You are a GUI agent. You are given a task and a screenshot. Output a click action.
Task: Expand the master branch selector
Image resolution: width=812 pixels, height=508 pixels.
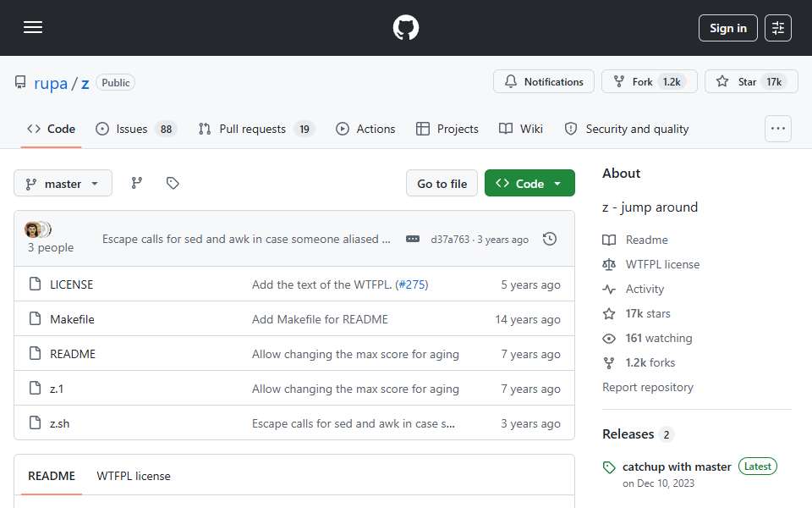[x=63, y=184]
